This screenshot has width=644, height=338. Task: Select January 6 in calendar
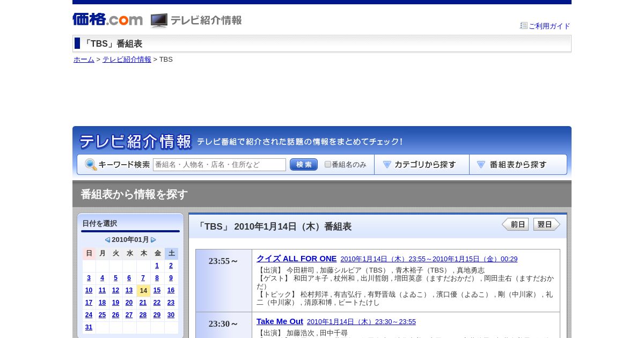[x=129, y=278]
